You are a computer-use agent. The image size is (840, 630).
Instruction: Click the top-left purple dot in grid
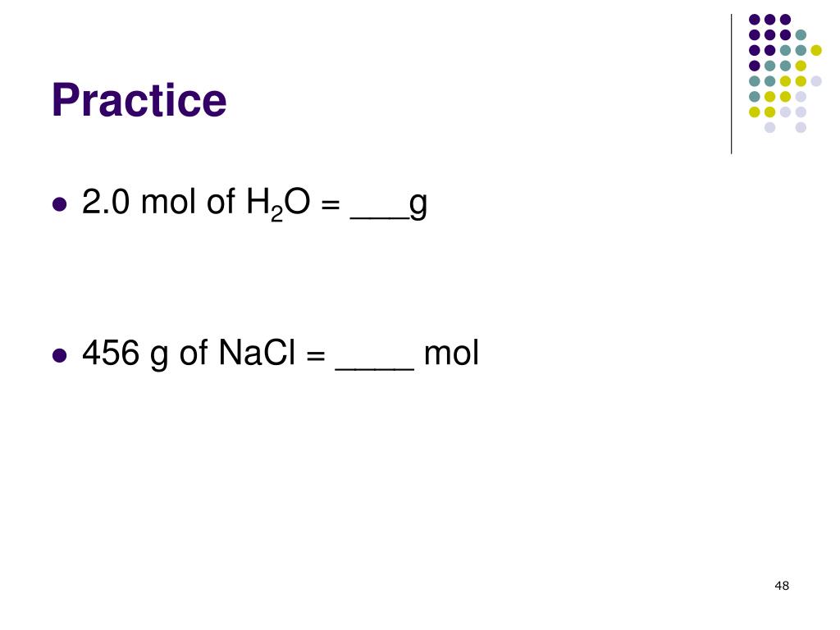[x=755, y=20]
